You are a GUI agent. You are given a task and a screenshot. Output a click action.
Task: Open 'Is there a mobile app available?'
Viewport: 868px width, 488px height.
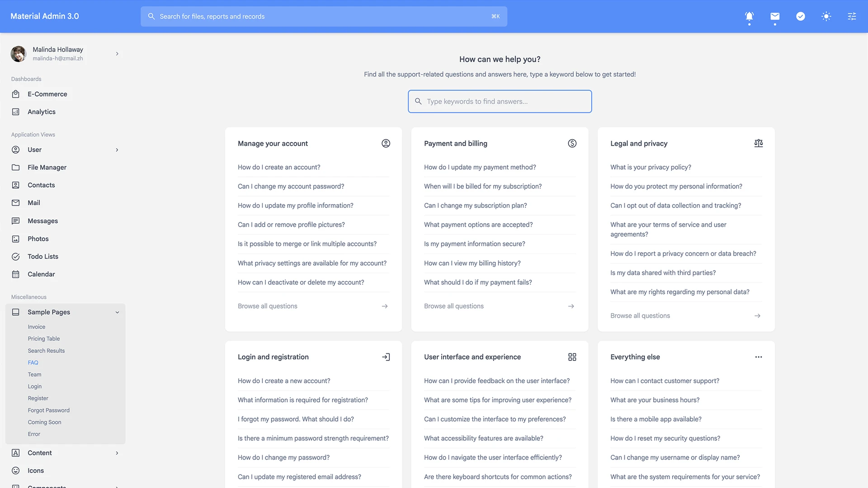pyautogui.click(x=656, y=419)
